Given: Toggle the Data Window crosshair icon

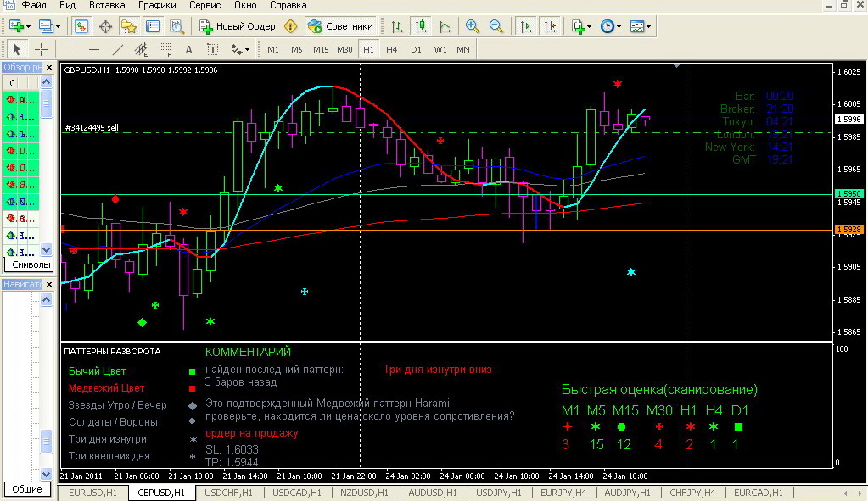Looking at the screenshot, I should tap(105, 26).
